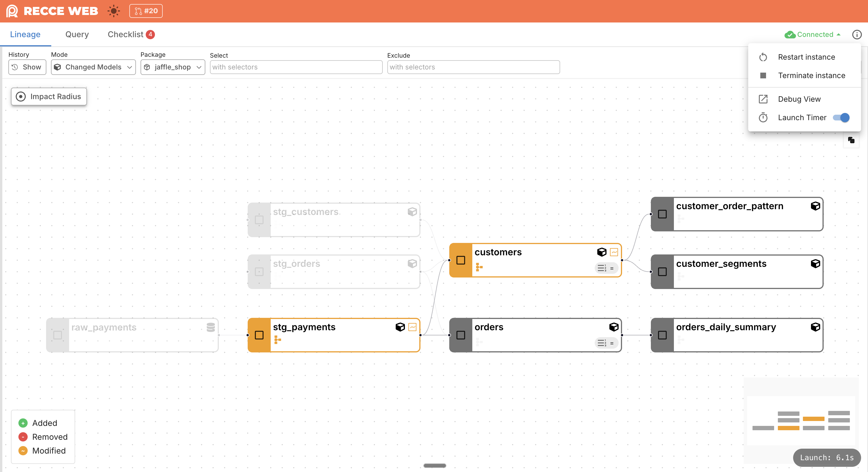Select the Impact Radius radio option
The image size is (868, 472).
click(x=20, y=97)
